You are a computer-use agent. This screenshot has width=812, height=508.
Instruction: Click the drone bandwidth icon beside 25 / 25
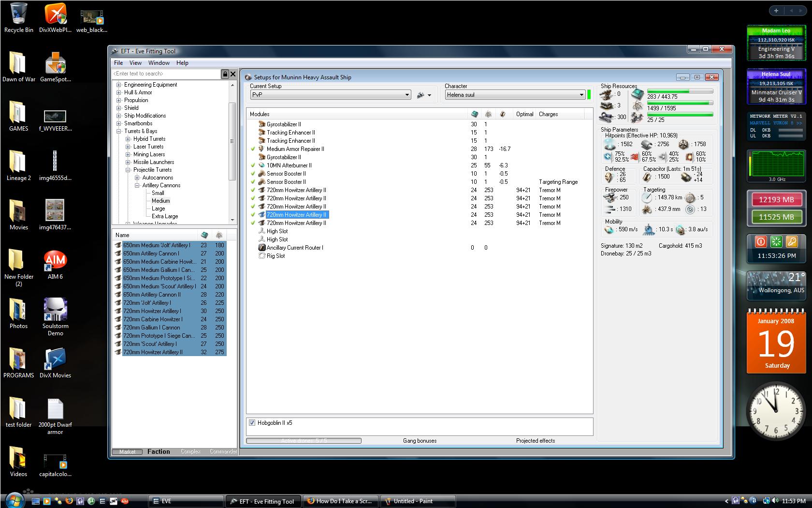[x=637, y=117]
